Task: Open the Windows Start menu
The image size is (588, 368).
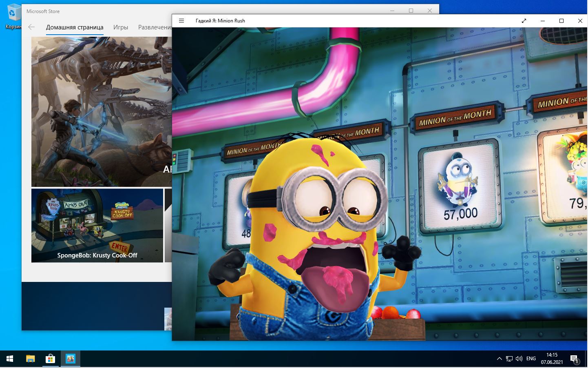Action: [x=10, y=359]
